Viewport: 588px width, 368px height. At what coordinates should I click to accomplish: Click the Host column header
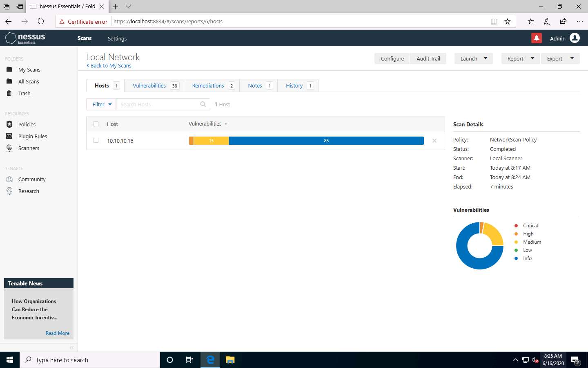(112, 124)
